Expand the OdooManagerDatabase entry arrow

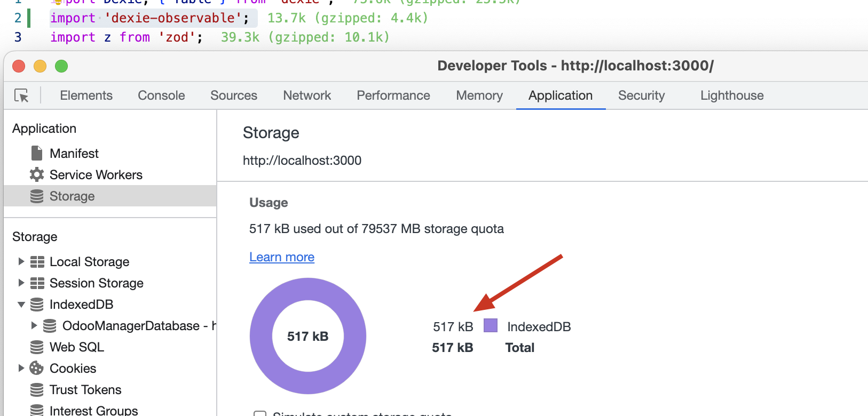click(34, 325)
